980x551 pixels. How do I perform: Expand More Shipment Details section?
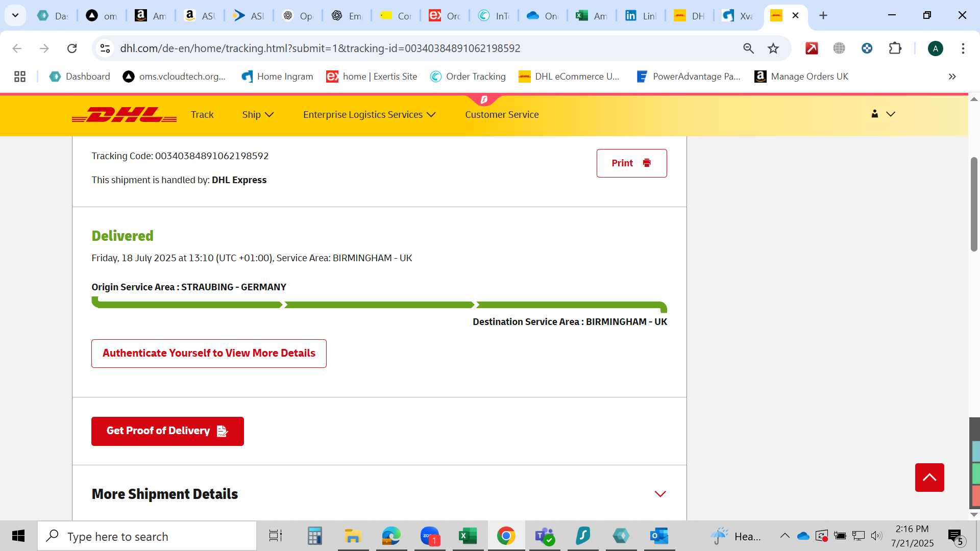(x=660, y=494)
